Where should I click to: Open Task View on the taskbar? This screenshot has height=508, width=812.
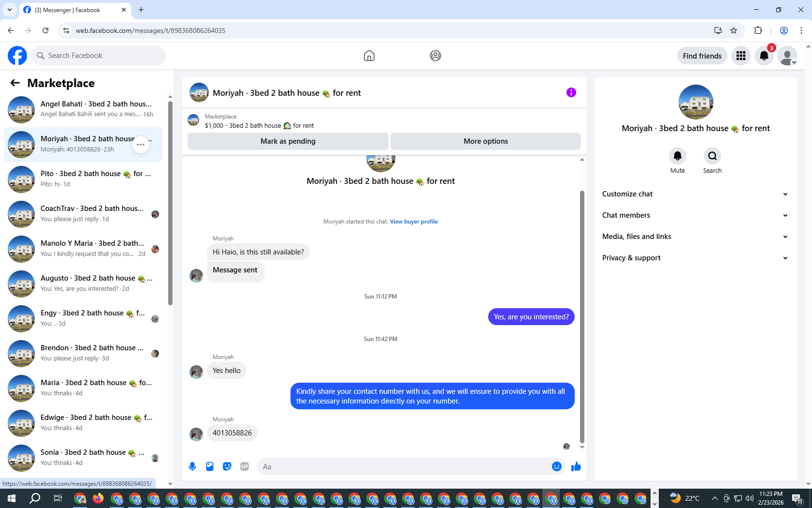58,498
